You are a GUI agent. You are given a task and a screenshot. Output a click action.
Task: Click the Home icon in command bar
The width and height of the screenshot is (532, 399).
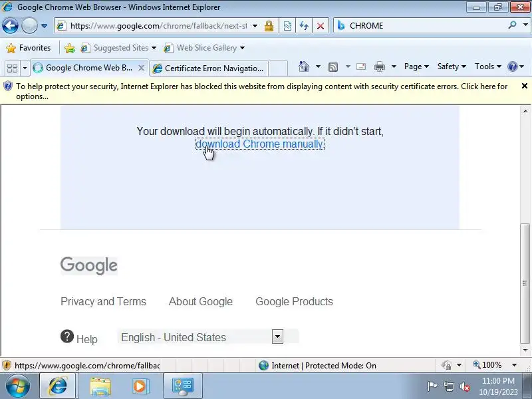(304, 66)
